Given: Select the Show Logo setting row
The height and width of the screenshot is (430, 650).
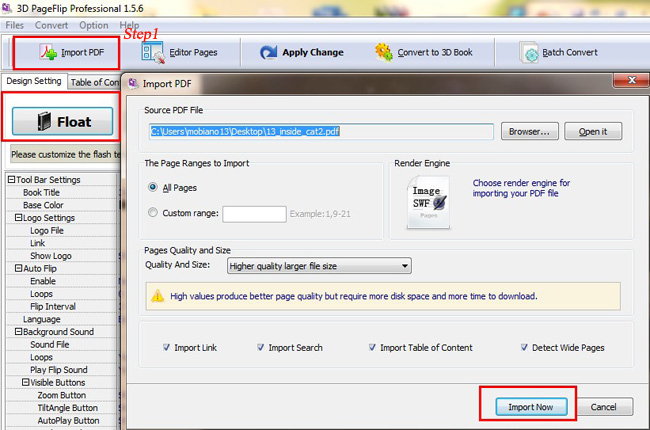Looking at the screenshot, I should click(x=61, y=256).
